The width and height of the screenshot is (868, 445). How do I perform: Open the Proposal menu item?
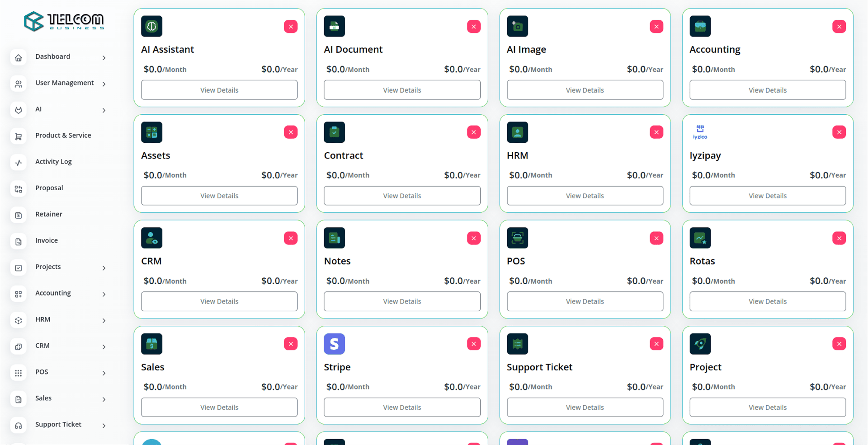(x=49, y=188)
